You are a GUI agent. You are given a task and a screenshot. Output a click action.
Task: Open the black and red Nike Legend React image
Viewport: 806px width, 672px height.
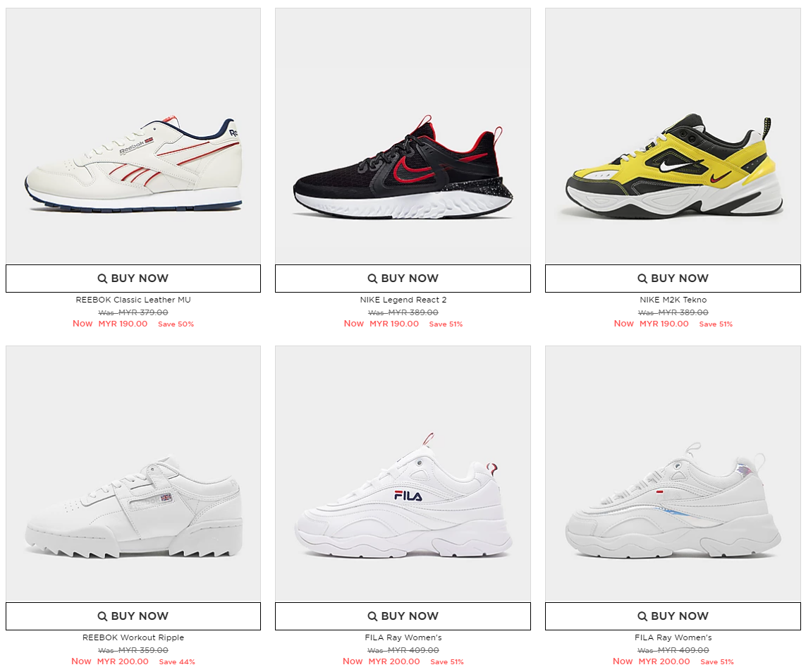point(403,135)
